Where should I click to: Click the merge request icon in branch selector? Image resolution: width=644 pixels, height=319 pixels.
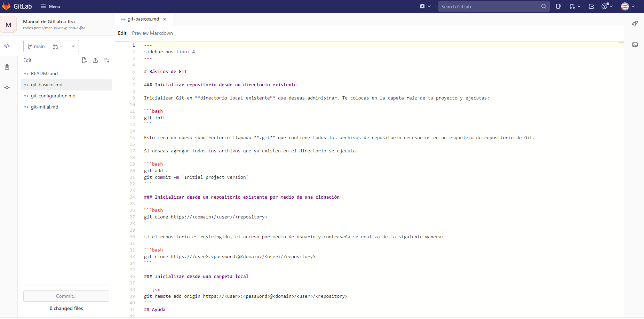[x=56, y=47]
